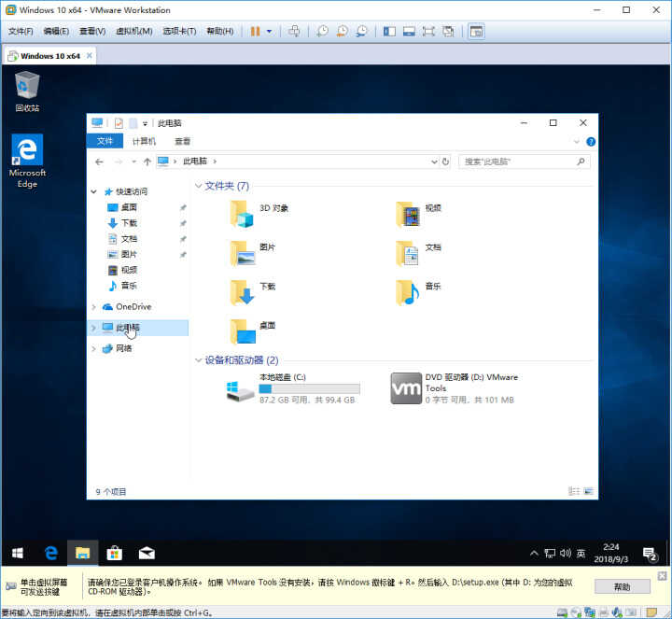Image resolution: width=672 pixels, height=619 pixels.
Task: Select the 视频 folder in main pane
Action: [418, 214]
